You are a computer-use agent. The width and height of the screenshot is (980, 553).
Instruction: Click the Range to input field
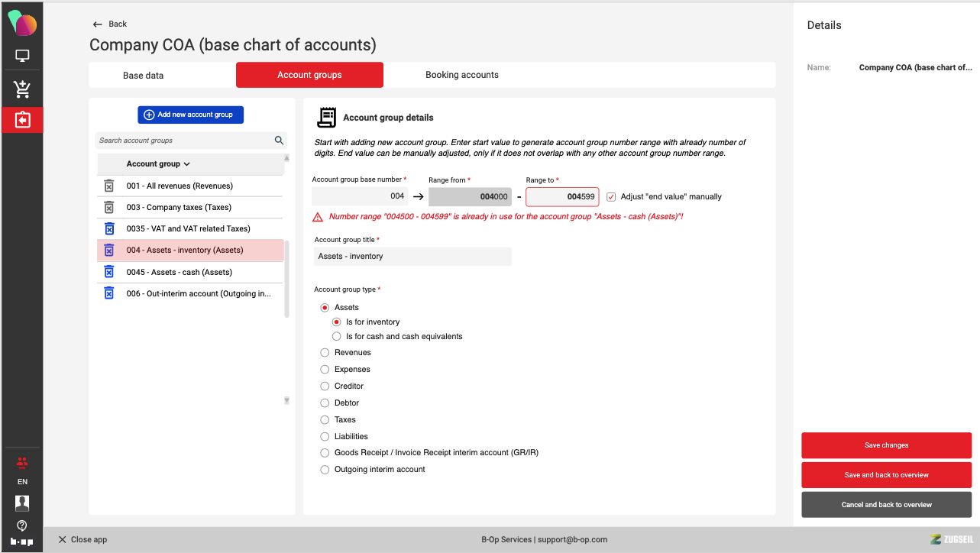click(561, 197)
